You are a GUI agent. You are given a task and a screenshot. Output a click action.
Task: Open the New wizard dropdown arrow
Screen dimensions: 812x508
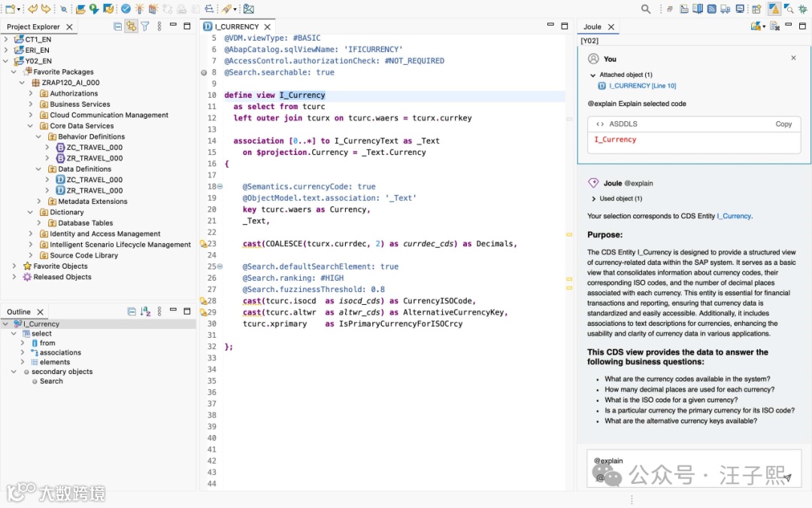(x=19, y=9)
